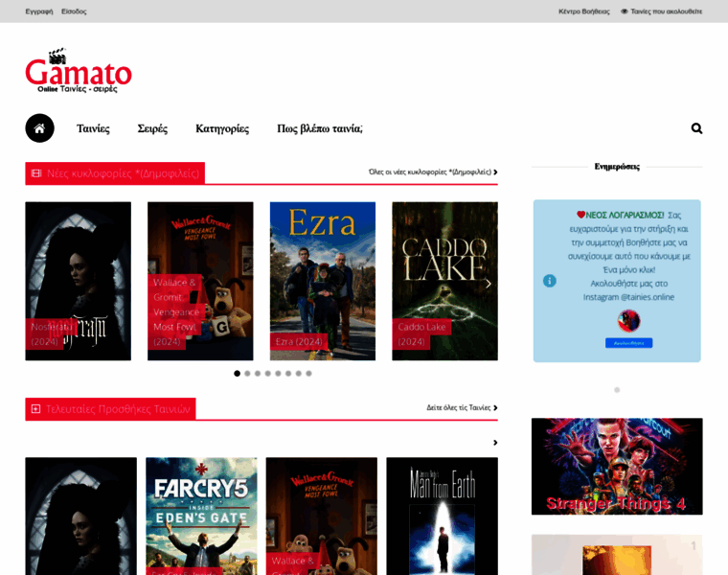Screen dimensions: 728x575
Task: Click the Είσοδος login link
Action: 74,11
